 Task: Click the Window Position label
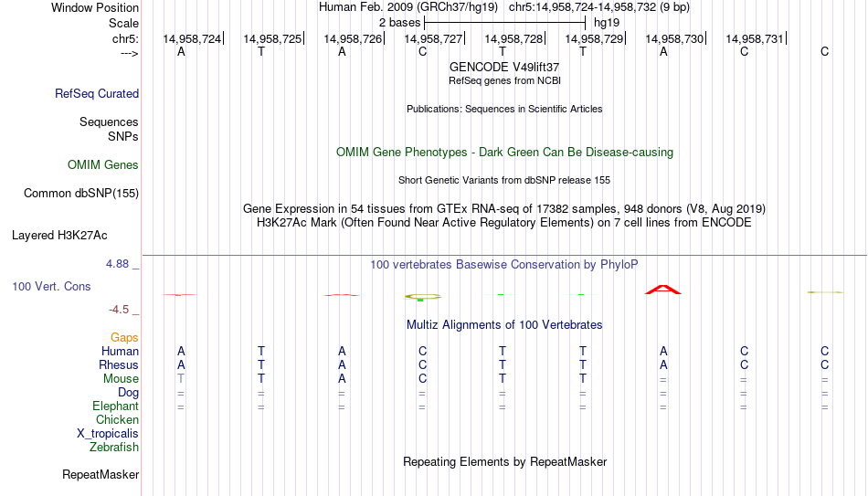click(95, 7)
